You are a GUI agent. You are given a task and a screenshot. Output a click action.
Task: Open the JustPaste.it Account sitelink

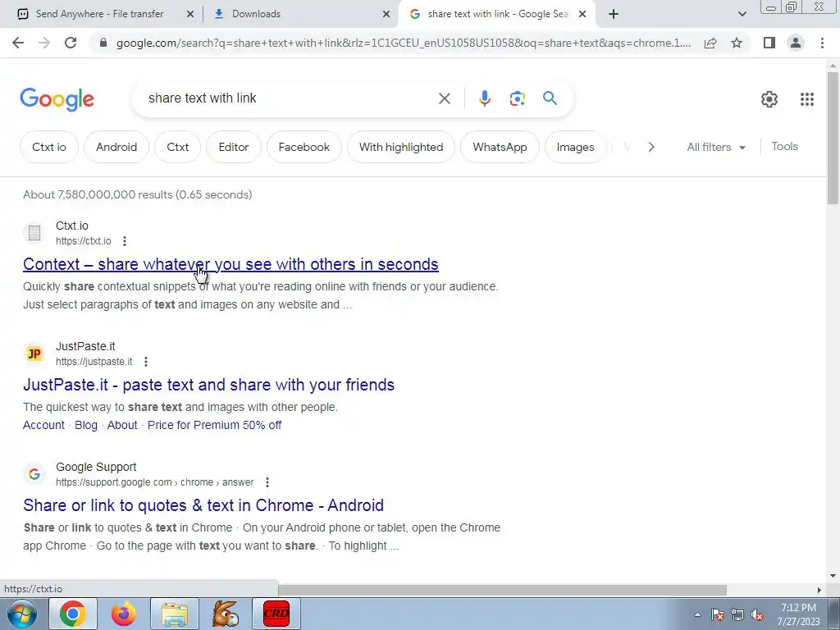(43, 425)
